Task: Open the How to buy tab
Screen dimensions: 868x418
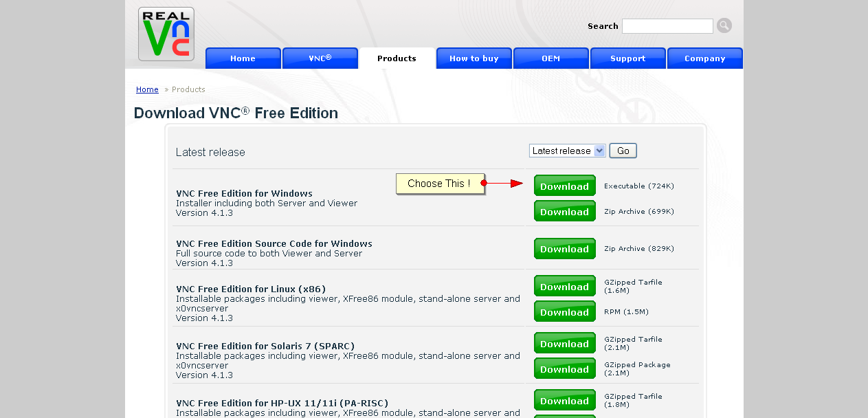Action: click(474, 58)
